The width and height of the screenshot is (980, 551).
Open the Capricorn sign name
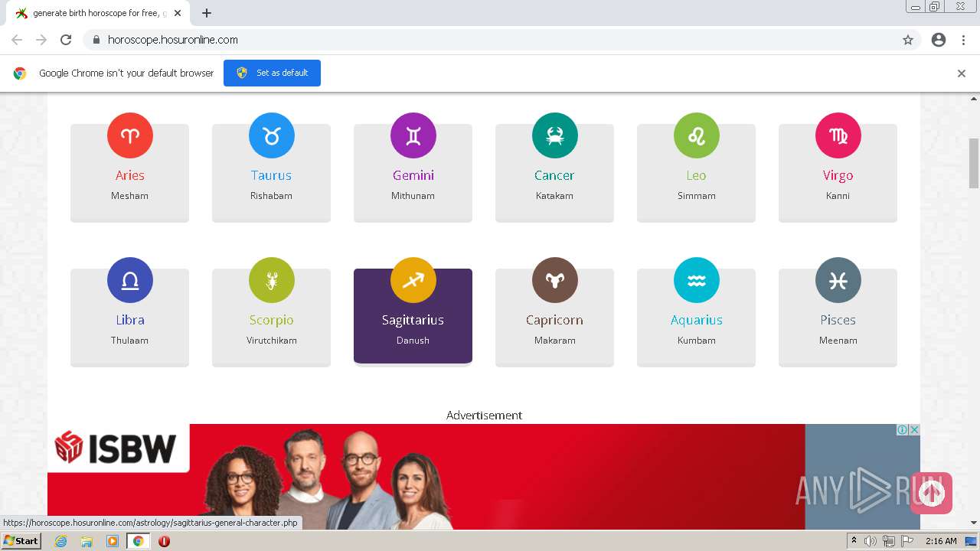(554, 321)
